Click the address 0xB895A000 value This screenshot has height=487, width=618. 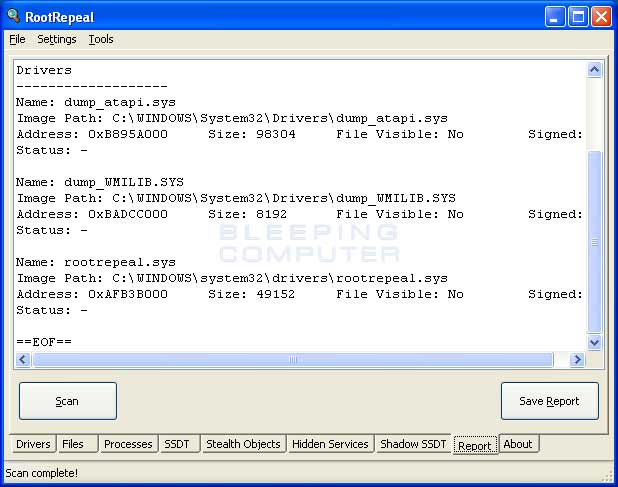(x=128, y=134)
